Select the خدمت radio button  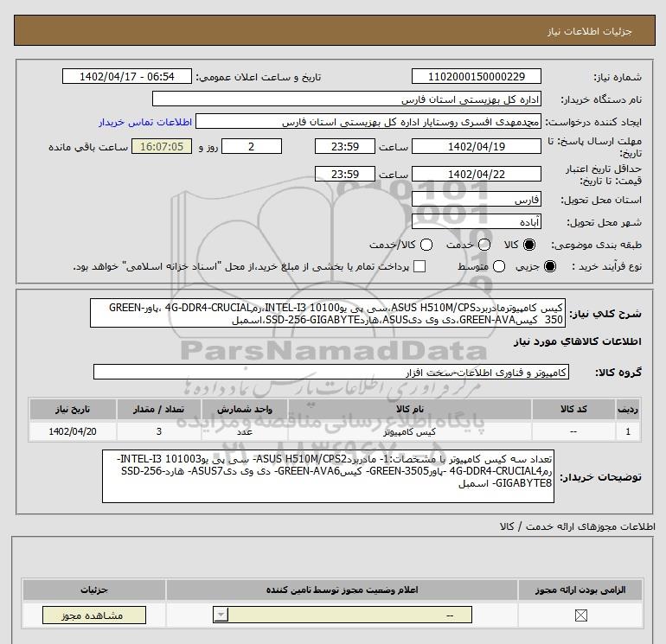coord(484,245)
